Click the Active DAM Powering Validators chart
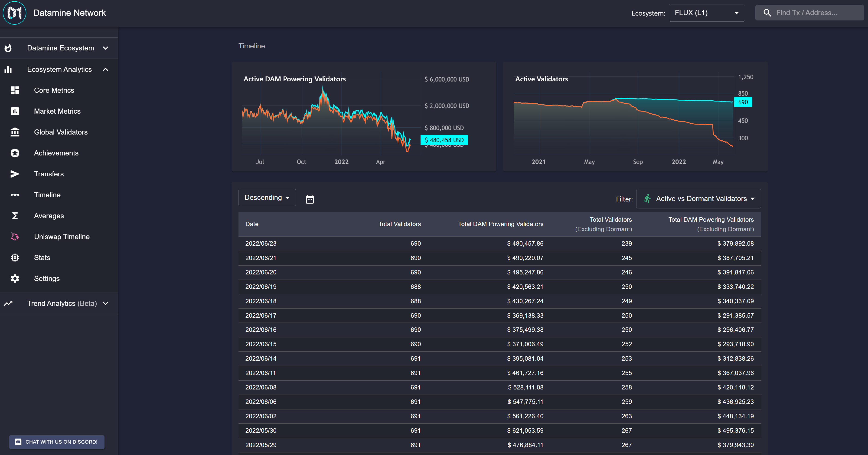This screenshot has width=868, height=455. 364,116
